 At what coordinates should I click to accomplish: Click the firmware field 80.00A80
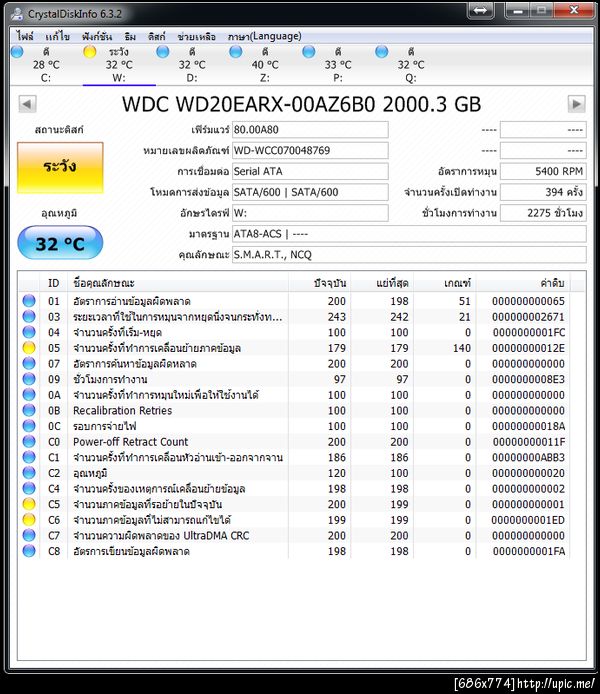(310, 130)
